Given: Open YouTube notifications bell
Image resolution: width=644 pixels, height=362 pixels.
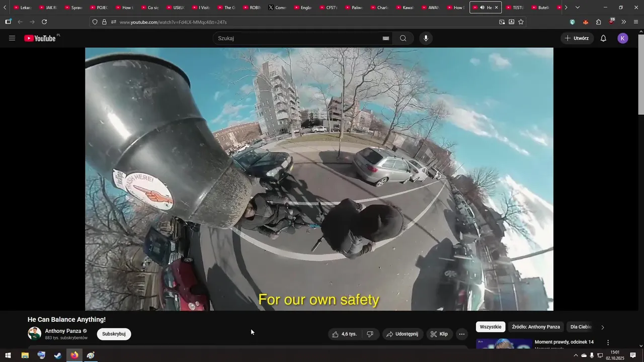Looking at the screenshot, I should 603,38.
